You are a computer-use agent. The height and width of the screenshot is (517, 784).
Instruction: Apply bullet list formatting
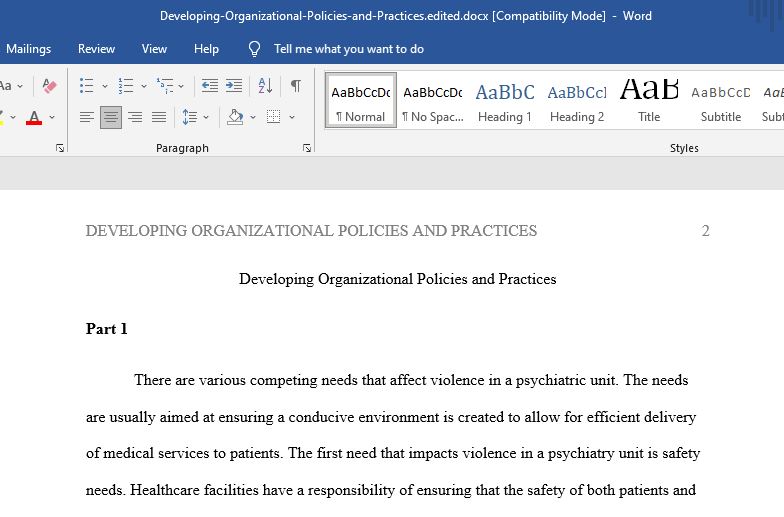pyautogui.click(x=86, y=86)
